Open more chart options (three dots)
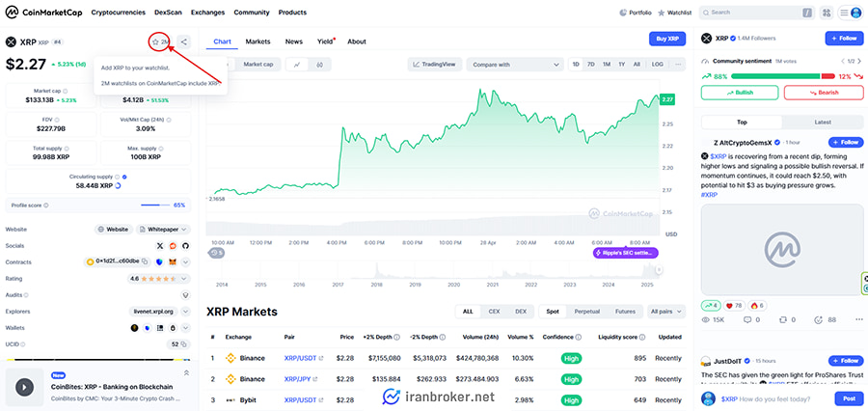The image size is (868, 411). (x=678, y=65)
